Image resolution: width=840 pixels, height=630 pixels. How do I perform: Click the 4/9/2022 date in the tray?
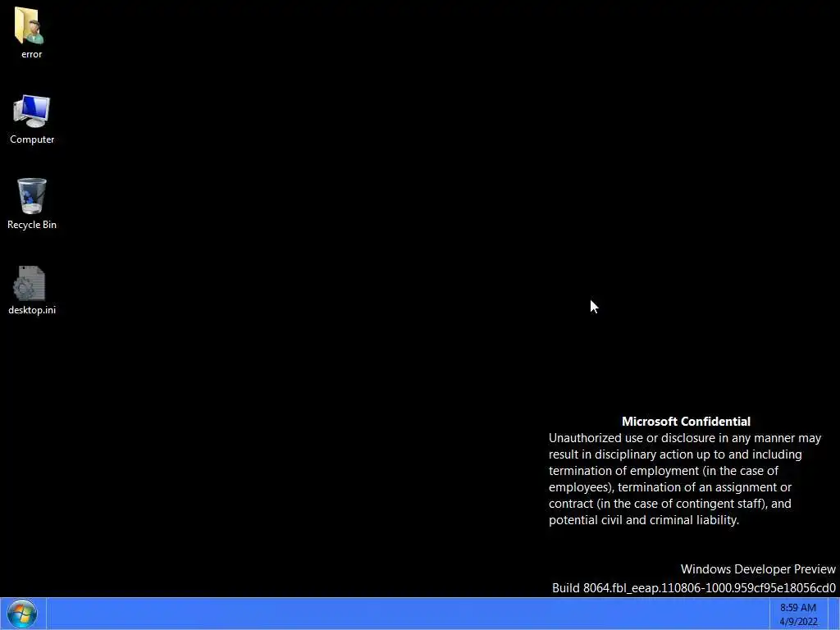pos(798,622)
